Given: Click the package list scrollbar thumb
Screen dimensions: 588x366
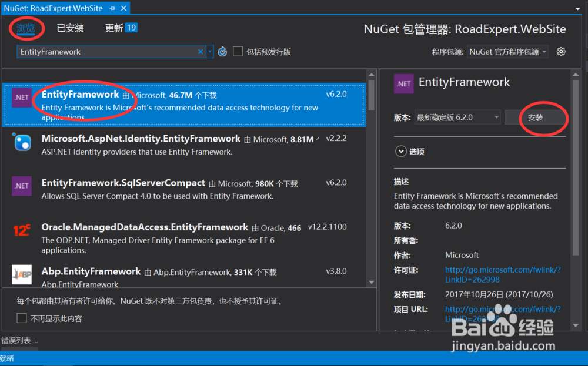Looking at the screenshot, I should click(x=371, y=95).
